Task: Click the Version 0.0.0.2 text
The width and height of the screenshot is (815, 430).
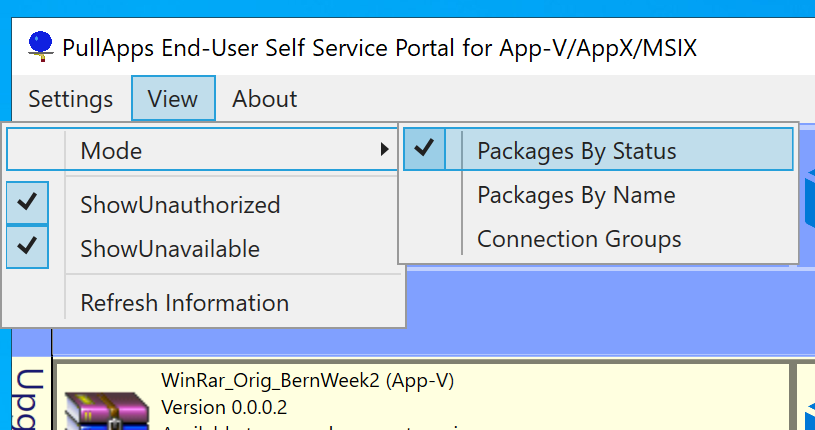Action: tap(224, 408)
